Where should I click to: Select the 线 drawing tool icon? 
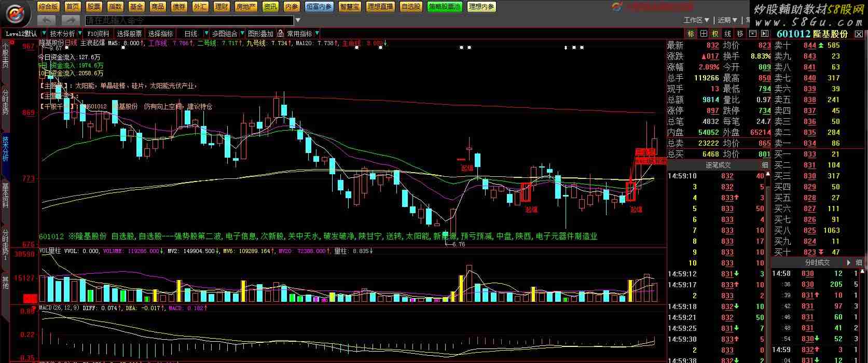(x=728, y=34)
